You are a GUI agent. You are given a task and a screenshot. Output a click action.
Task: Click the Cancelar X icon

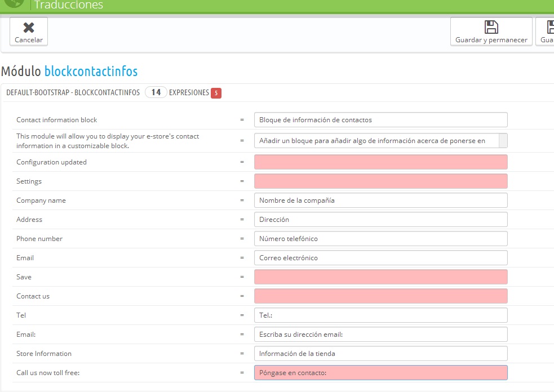[x=29, y=28]
